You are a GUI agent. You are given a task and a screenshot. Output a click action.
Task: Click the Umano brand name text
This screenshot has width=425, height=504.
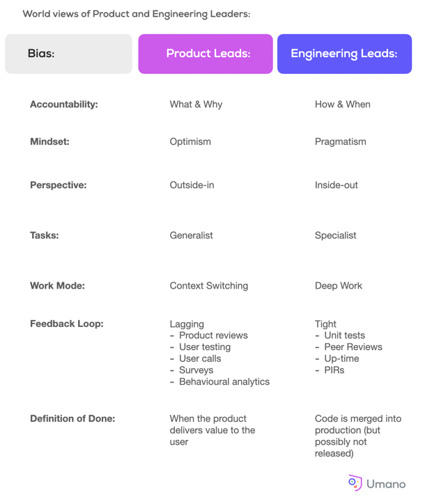386,484
